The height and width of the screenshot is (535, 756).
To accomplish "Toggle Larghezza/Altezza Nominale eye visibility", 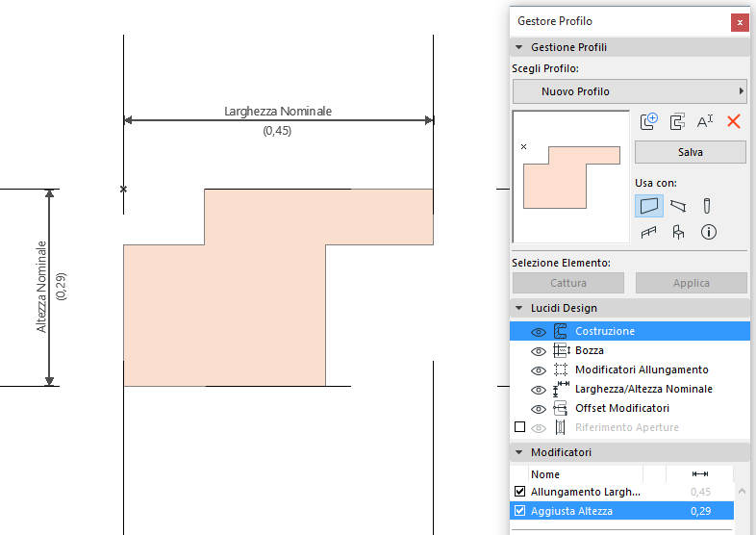I will (538, 390).
